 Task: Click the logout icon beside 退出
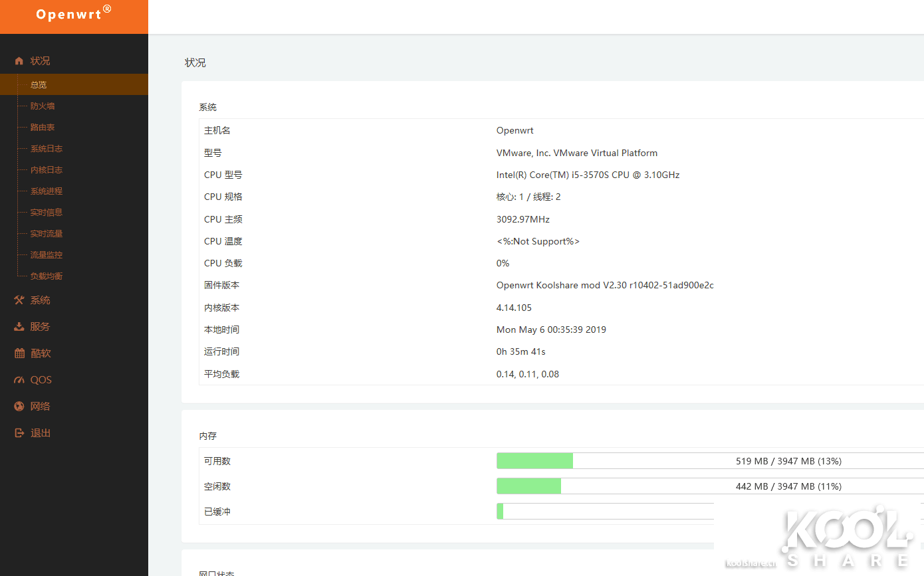(19, 433)
